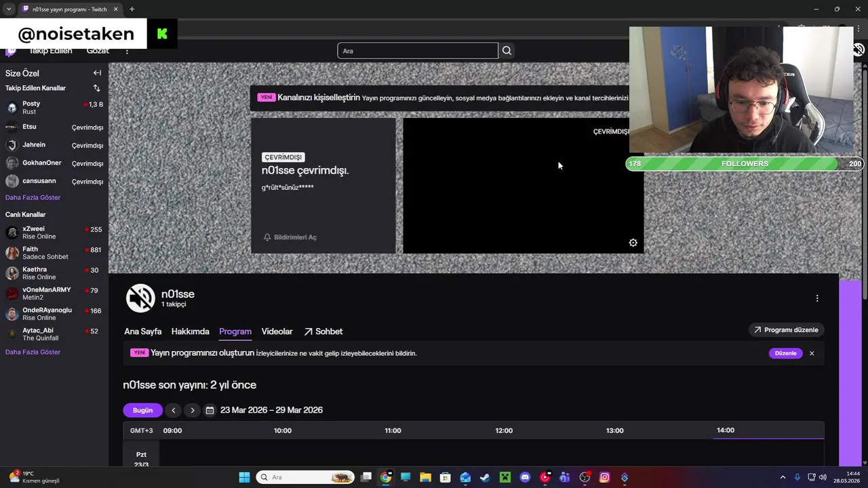Switch to Videolar tab
Image resolution: width=868 pixels, height=488 pixels.
[x=277, y=331]
